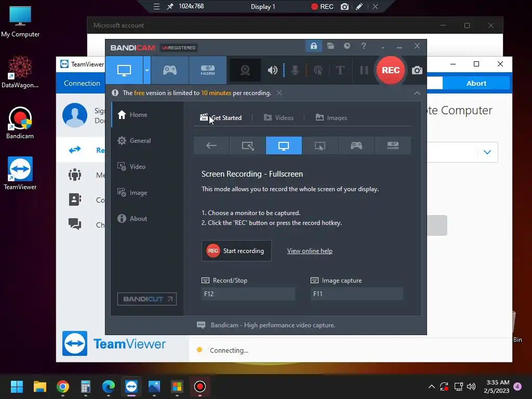The width and height of the screenshot is (532, 399).
Task: Open Bandicam desktop shortcut
Action: pos(20,123)
